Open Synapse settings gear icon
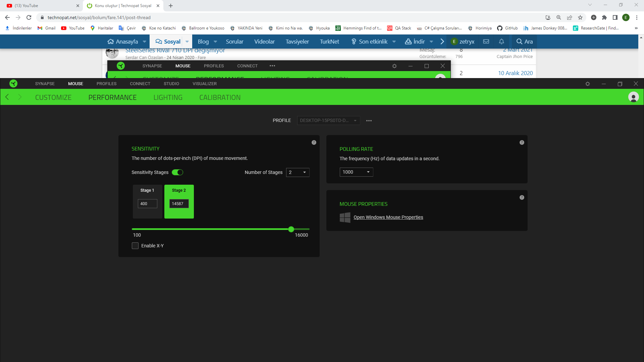This screenshot has height=362, width=644. 587,84
